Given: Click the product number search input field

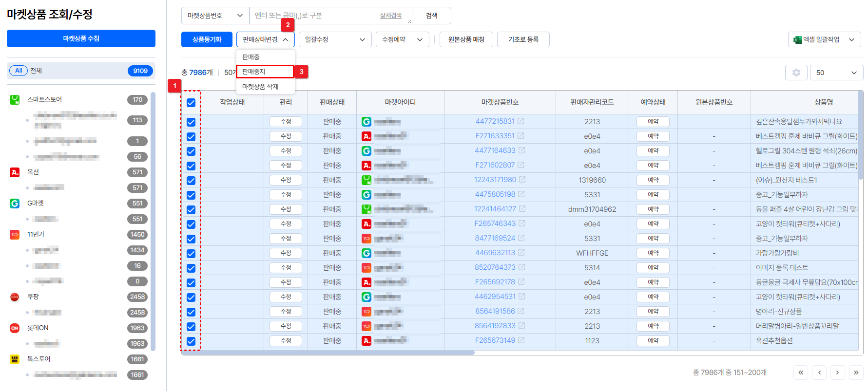Looking at the screenshot, I should (314, 16).
